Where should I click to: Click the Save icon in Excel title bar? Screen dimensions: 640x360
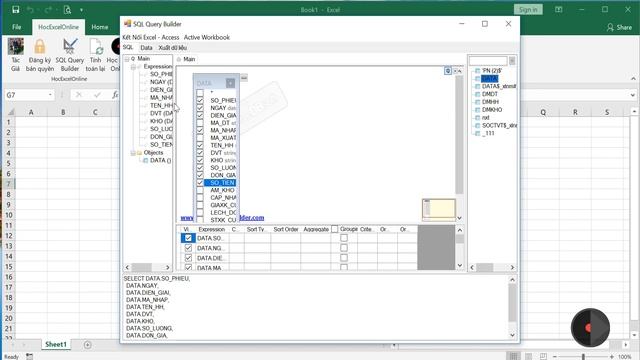click(x=16, y=9)
